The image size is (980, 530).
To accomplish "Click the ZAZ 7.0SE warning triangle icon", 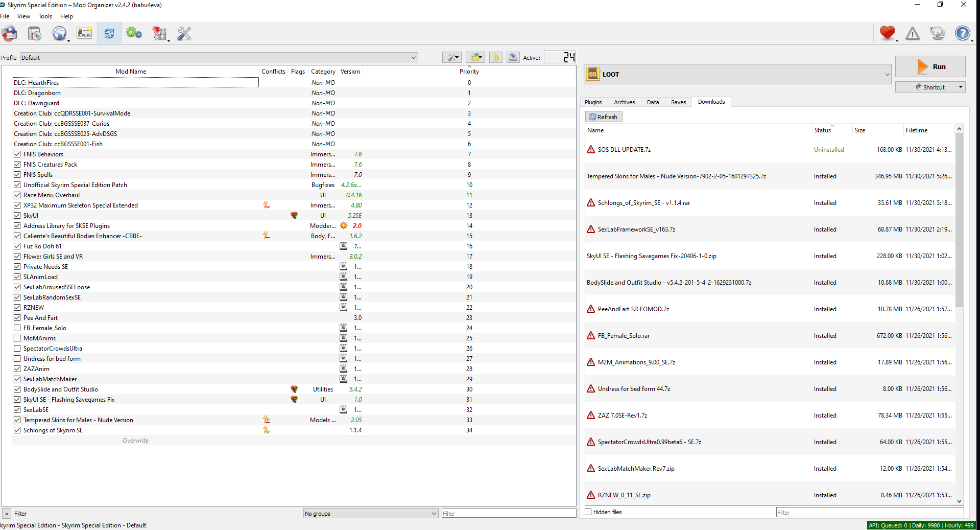I will [x=591, y=416].
